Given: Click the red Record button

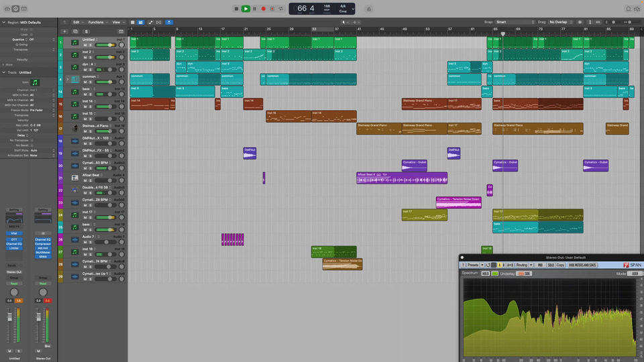Looking at the screenshot, I should 263,9.
